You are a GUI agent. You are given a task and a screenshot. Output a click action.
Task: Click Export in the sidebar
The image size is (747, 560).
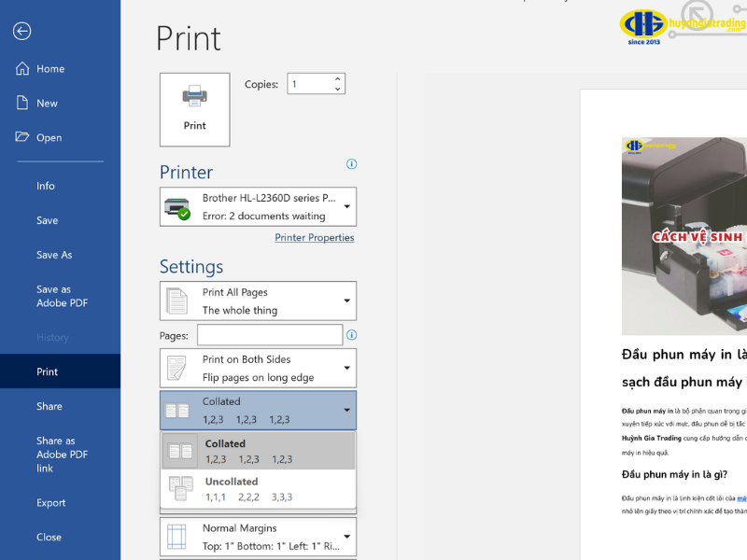point(51,503)
